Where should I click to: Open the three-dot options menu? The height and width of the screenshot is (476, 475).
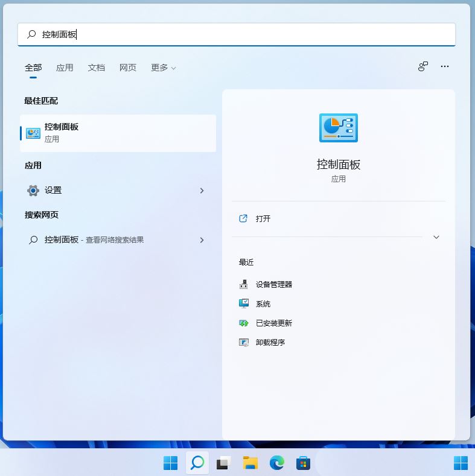pyautogui.click(x=445, y=66)
